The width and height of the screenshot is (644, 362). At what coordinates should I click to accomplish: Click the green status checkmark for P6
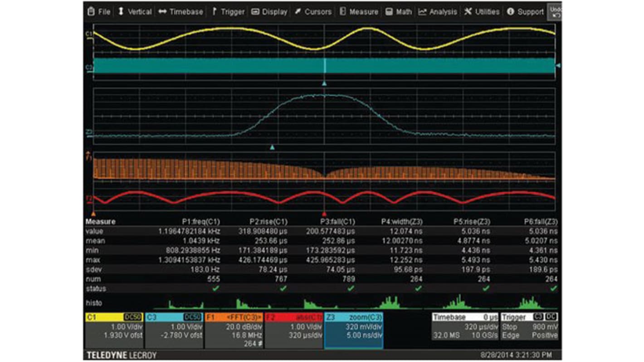click(553, 289)
